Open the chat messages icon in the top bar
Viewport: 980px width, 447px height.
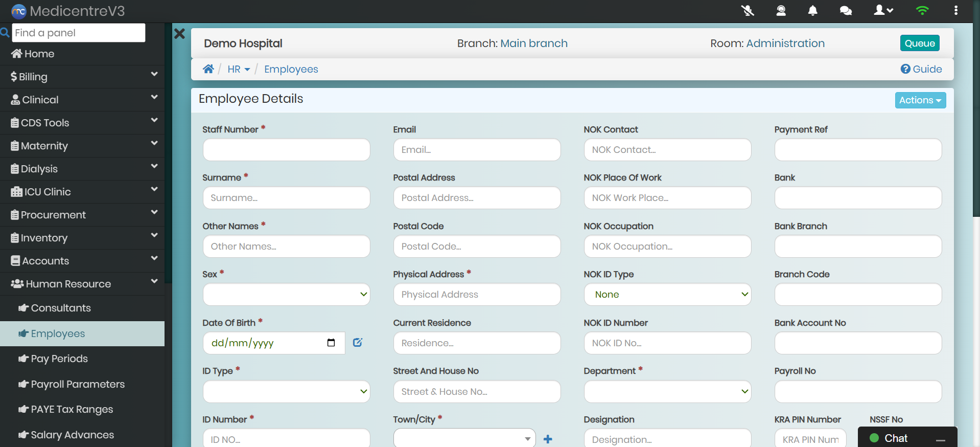click(x=846, y=11)
